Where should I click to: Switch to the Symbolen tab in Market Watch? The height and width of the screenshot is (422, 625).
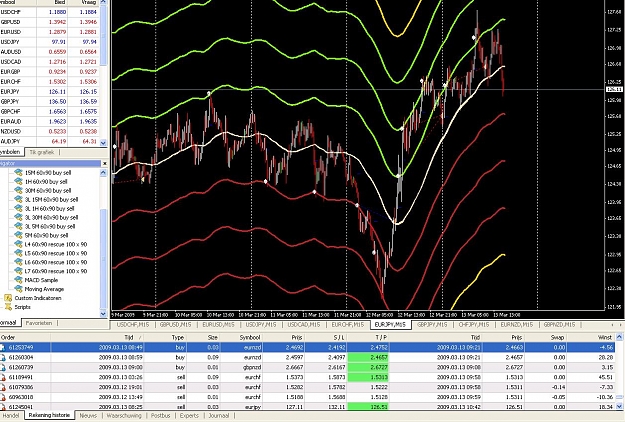11,152
